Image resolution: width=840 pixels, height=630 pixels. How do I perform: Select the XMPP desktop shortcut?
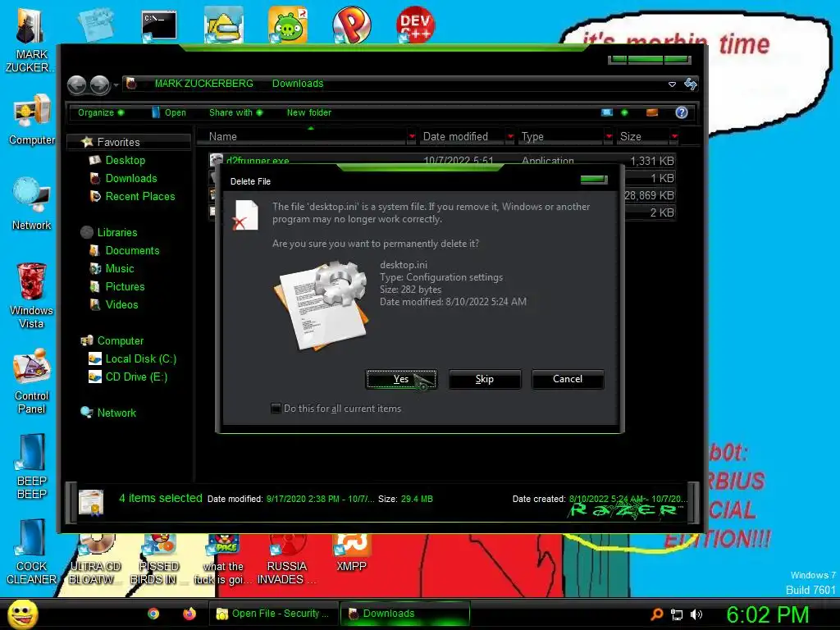click(351, 554)
